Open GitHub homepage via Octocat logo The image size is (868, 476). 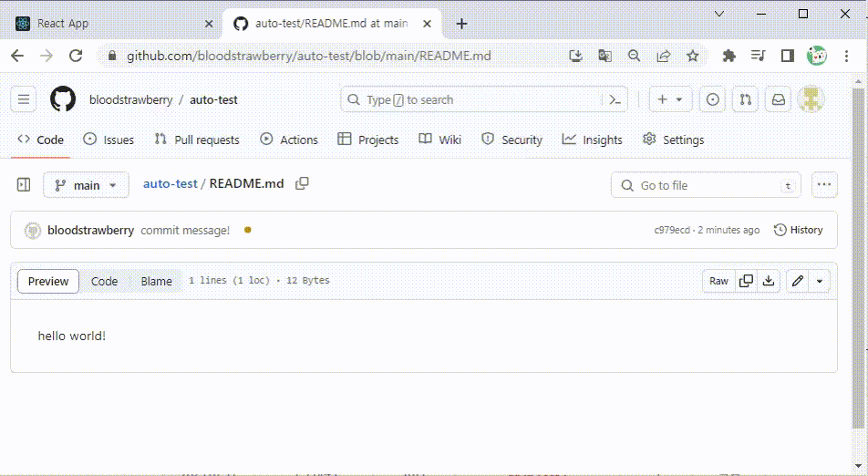[63, 99]
